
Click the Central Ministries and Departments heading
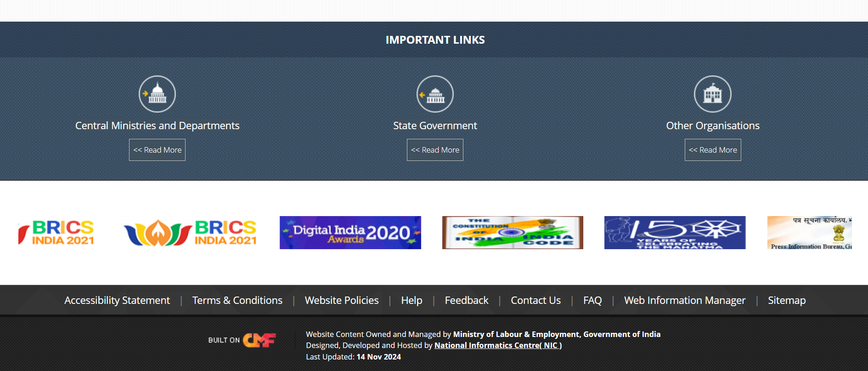tap(157, 126)
